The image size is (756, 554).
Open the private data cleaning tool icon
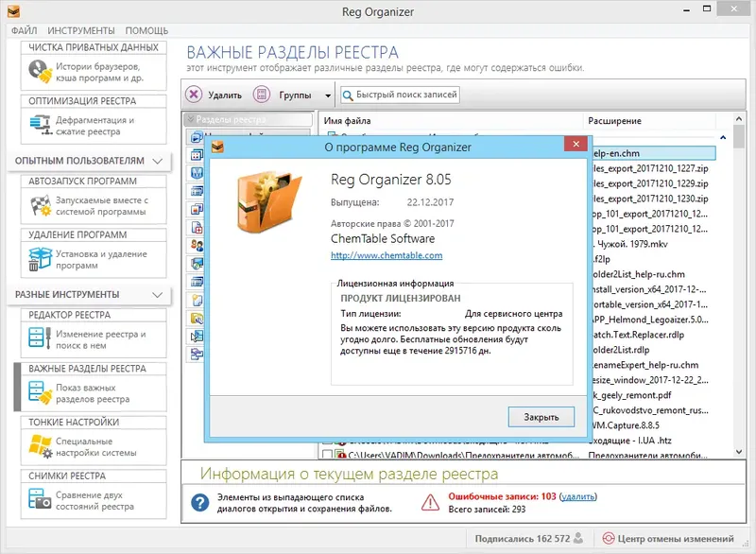click(40, 71)
